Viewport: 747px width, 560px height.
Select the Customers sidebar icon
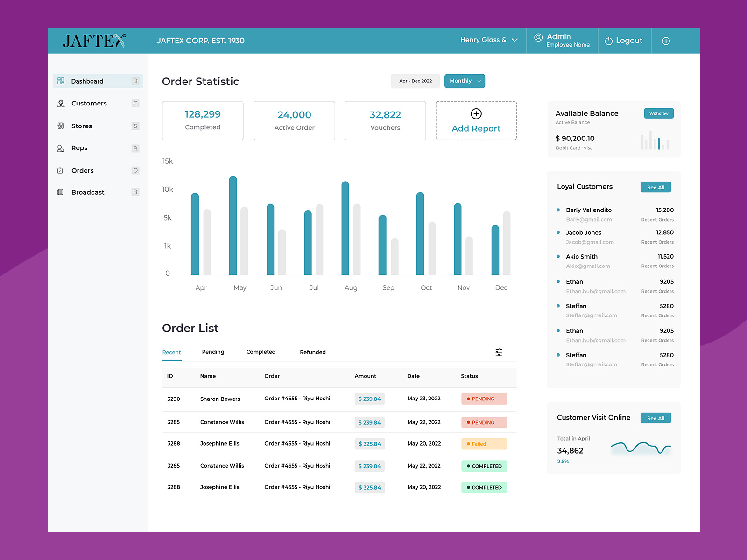[x=61, y=103]
